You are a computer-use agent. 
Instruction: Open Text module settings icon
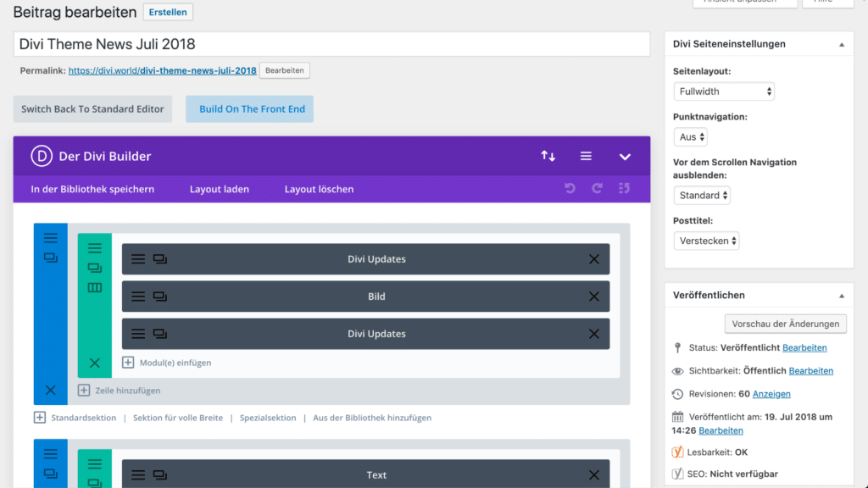(138, 474)
